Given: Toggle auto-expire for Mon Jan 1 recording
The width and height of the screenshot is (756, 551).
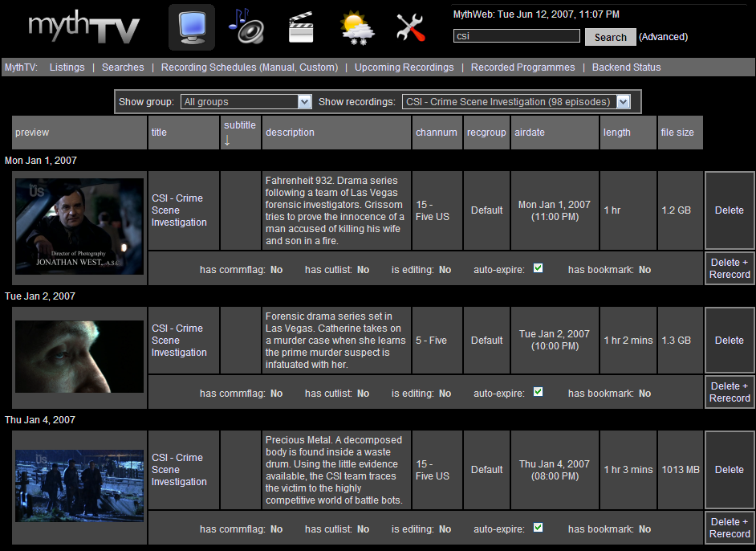Looking at the screenshot, I should [538, 268].
